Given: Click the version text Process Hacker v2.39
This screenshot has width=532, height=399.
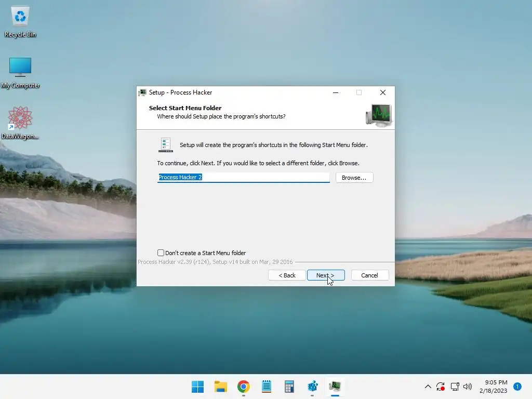Looking at the screenshot, I should [215, 262].
